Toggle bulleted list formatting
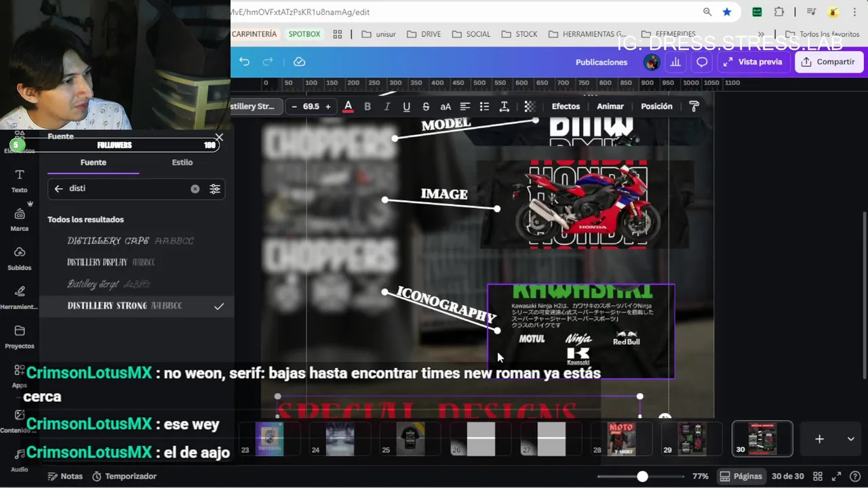 tap(484, 106)
